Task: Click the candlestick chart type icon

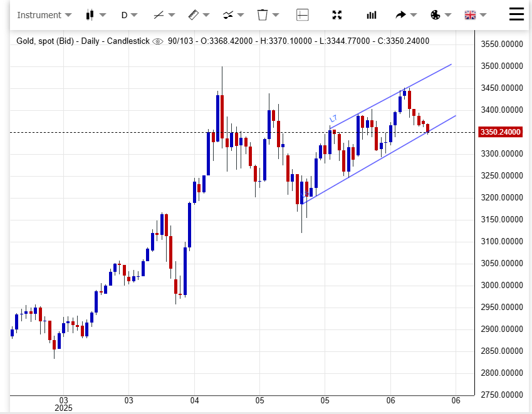Action: click(90, 15)
